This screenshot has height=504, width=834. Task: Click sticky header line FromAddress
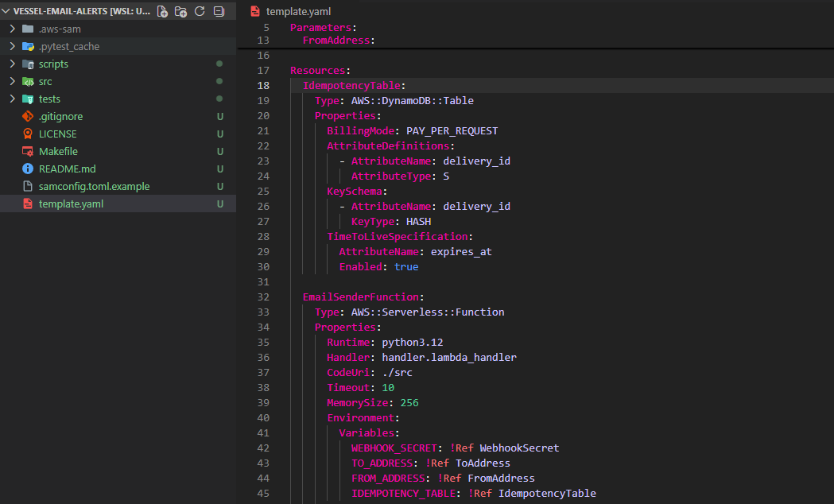click(338, 41)
